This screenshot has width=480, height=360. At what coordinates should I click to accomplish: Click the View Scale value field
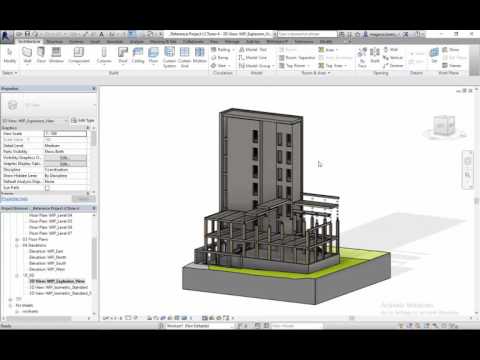65,133
